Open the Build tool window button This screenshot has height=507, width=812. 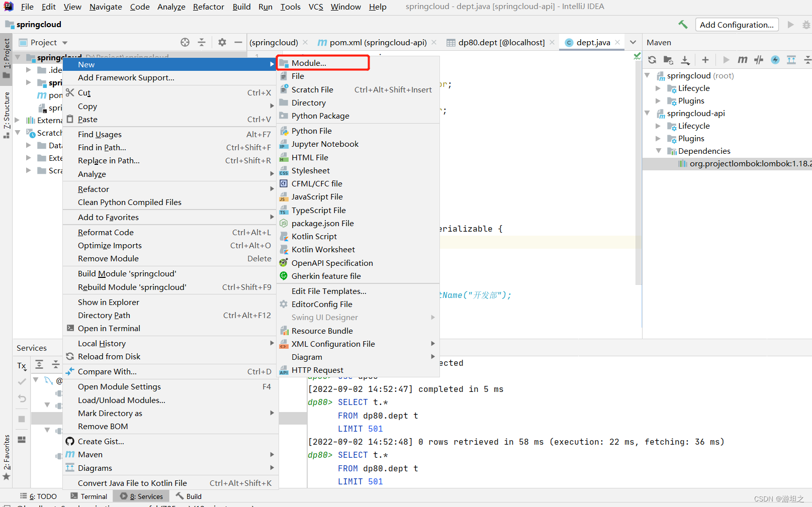pyautogui.click(x=189, y=496)
